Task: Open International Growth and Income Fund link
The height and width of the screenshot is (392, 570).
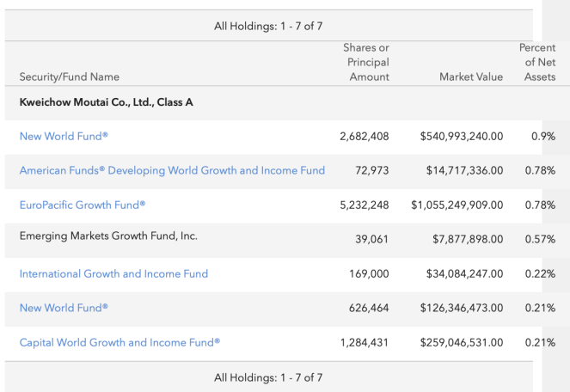Action: 113,273
